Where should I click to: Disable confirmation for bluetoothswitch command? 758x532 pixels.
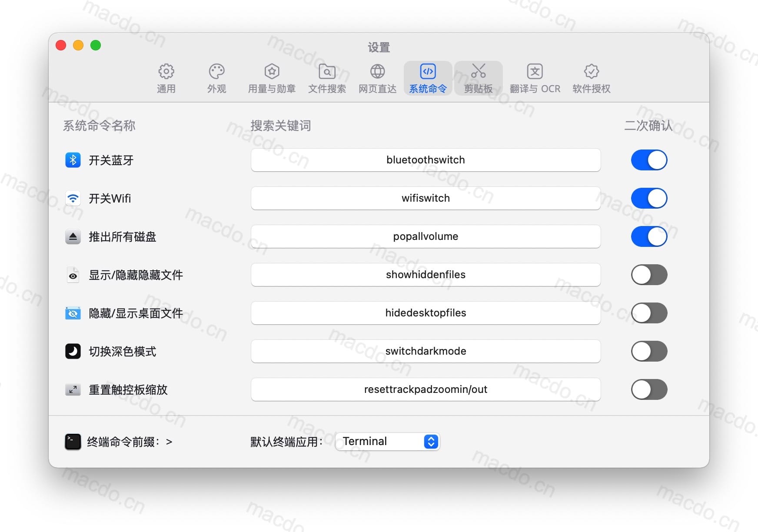[649, 160]
